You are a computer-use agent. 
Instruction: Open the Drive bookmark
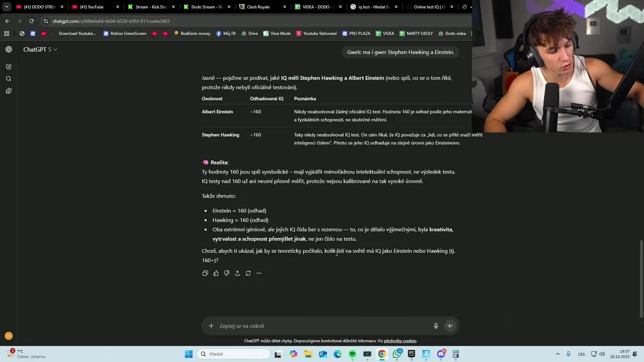[x=250, y=33]
